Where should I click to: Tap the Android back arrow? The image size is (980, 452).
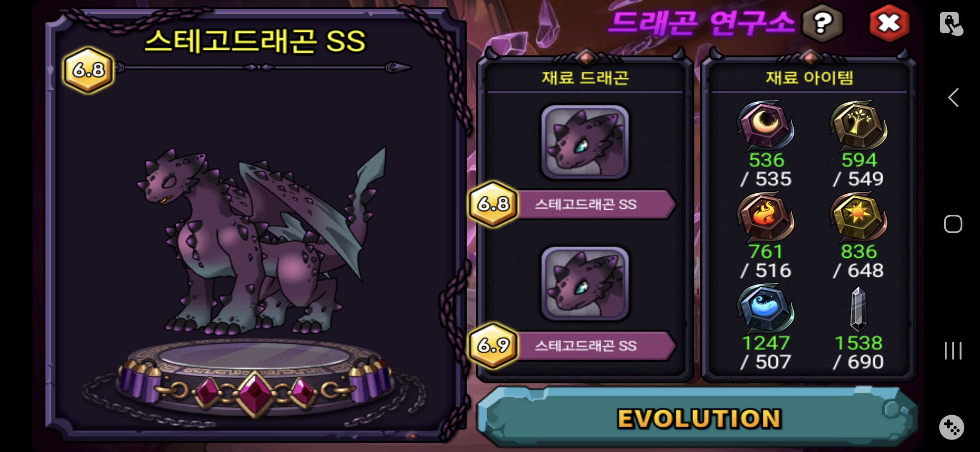(x=953, y=98)
